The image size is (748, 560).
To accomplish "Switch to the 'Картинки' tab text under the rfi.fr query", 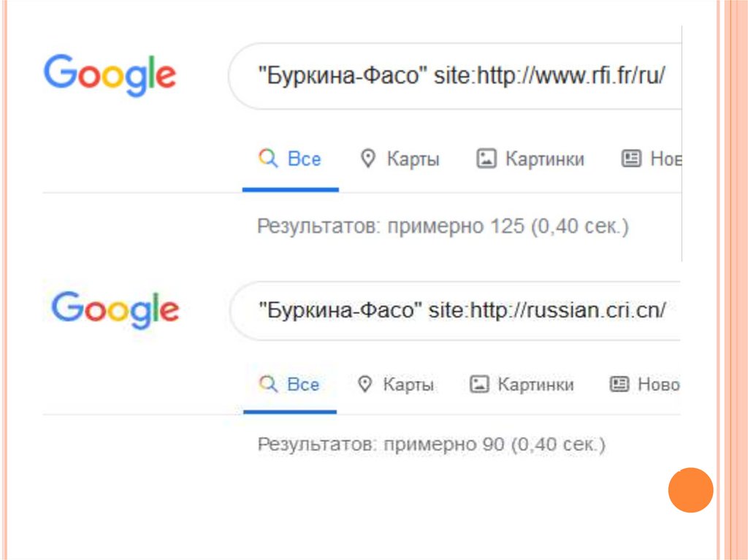I will click(545, 159).
